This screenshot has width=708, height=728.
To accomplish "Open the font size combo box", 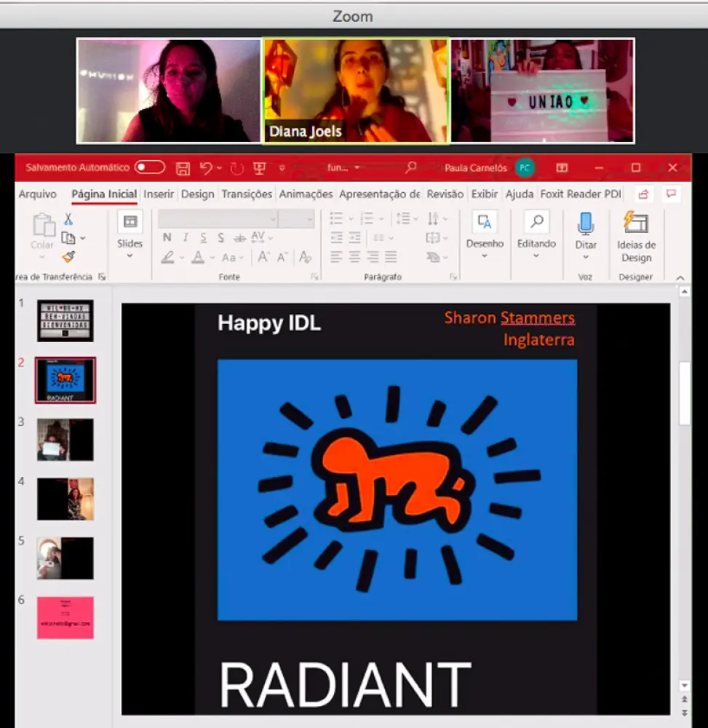I will 296,218.
